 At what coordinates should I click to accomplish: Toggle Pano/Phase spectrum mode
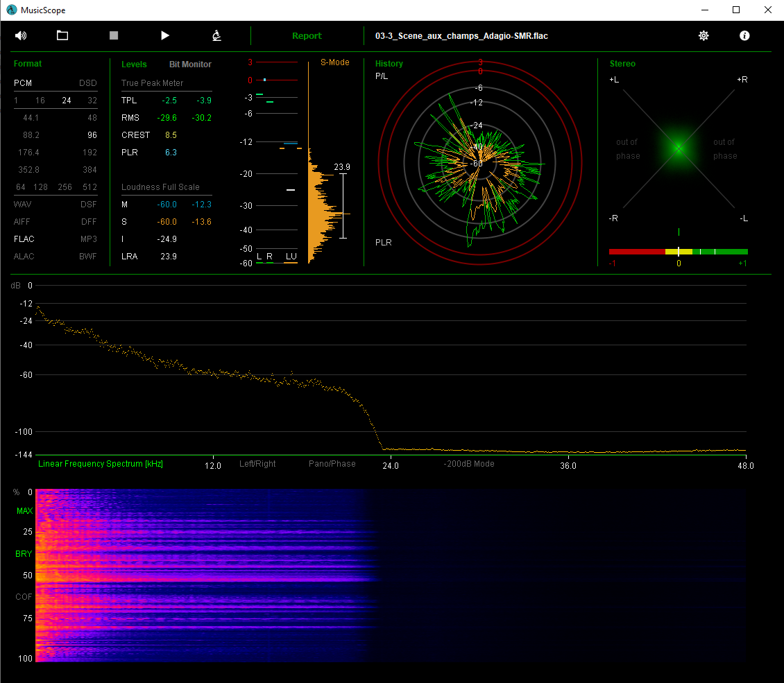pyautogui.click(x=332, y=464)
